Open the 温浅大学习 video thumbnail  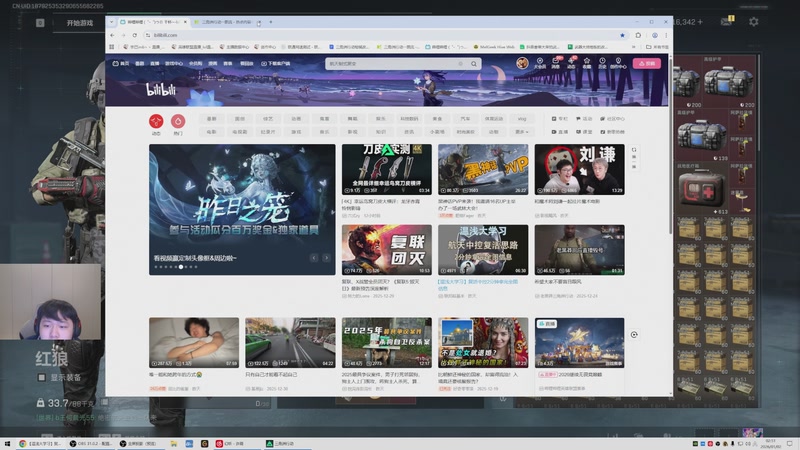point(483,250)
